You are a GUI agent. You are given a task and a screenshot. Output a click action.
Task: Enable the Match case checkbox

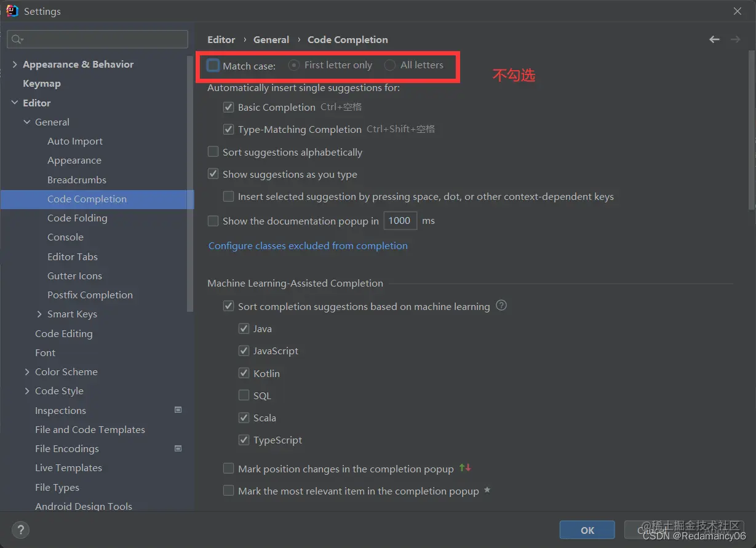coord(213,65)
